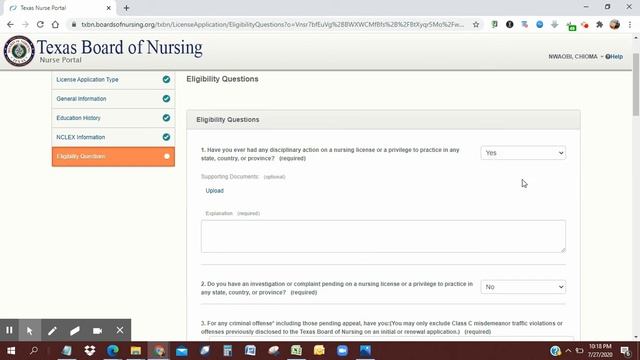The width and height of the screenshot is (640, 360).
Task: Select the Eligibility Questions step
Action: pos(113,156)
